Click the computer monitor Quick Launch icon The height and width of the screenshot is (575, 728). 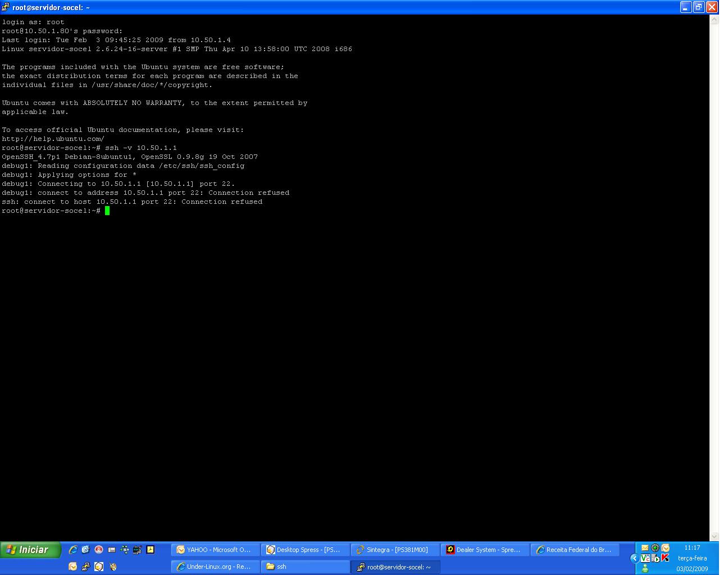coord(138,550)
